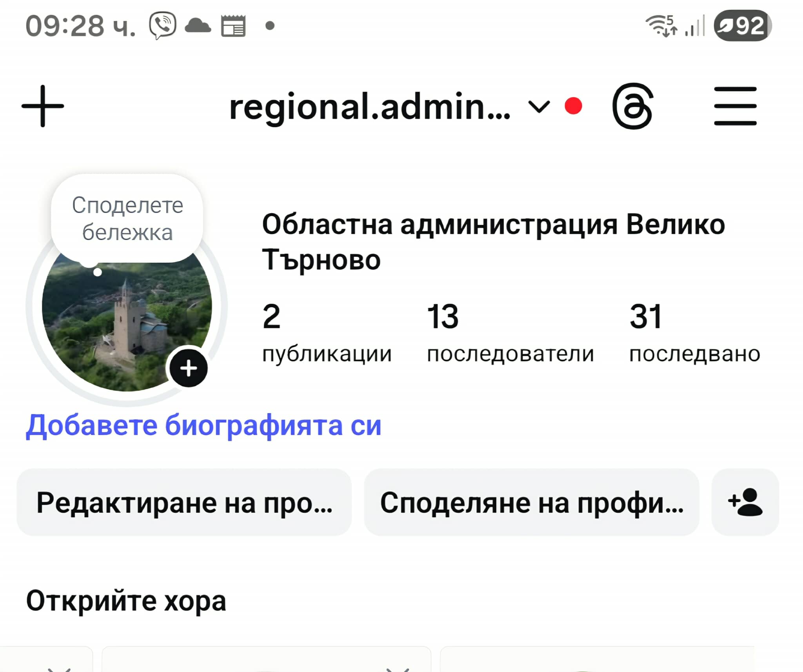Tap the red notification dot

tap(573, 106)
